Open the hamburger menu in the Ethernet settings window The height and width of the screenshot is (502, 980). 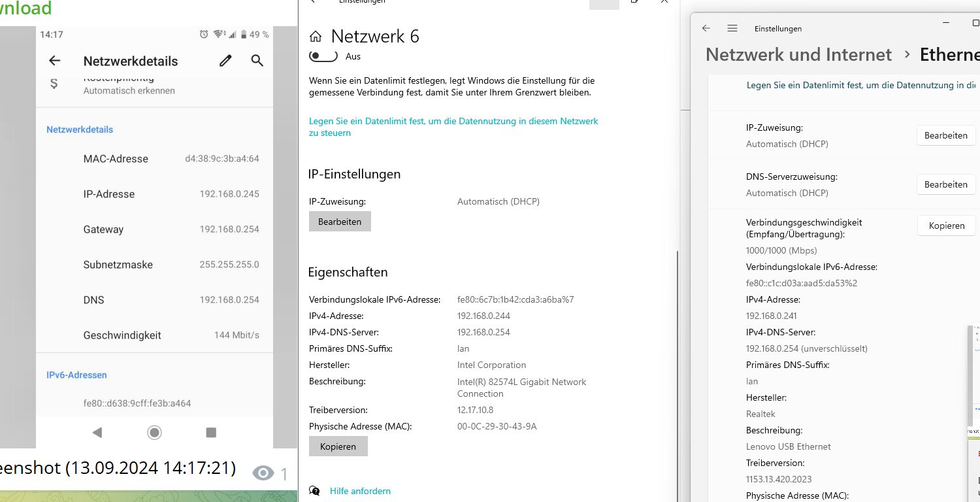[732, 28]
